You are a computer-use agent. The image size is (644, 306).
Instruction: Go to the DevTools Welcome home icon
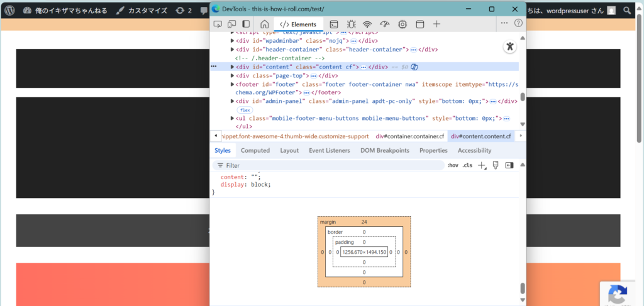click(x=264, y=24)
